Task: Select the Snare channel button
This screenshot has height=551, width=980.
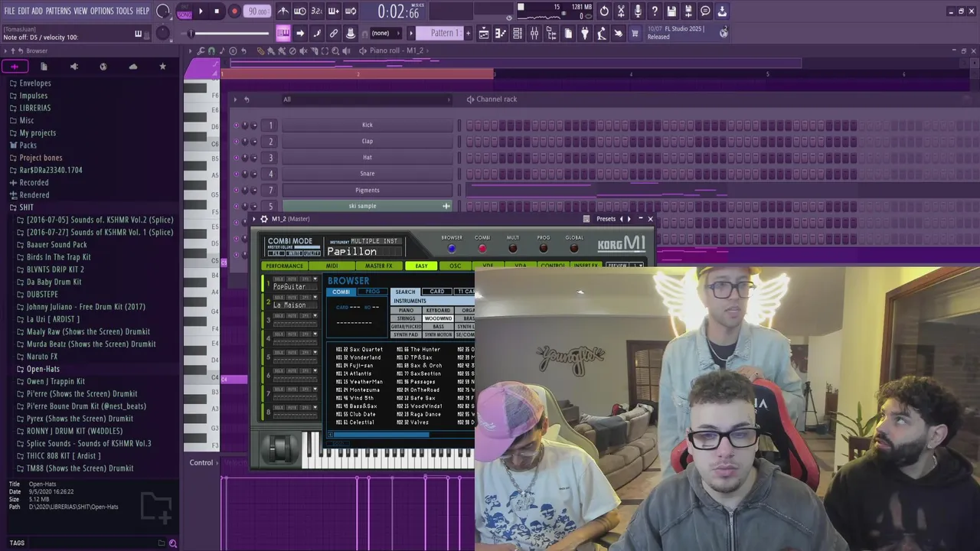Action: [367, 174]
